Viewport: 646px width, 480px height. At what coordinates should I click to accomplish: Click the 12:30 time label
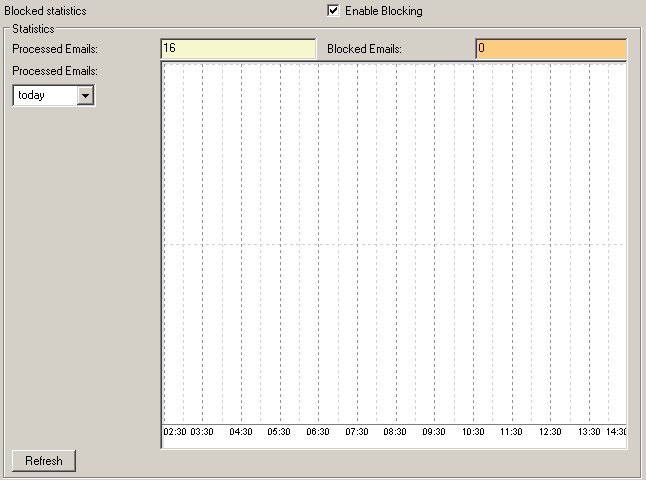pyautogui.click(x=550, y=432)
